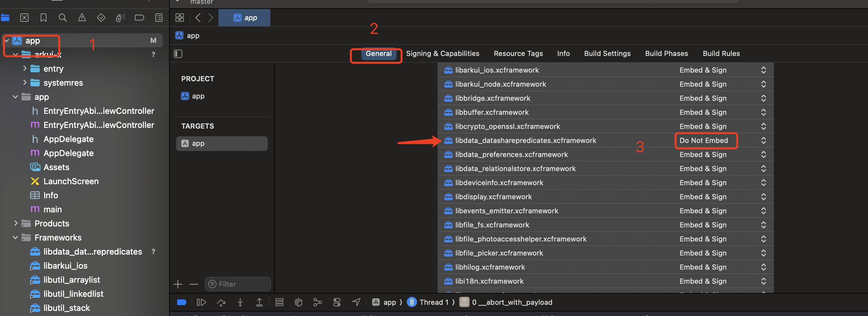Viewport: 868px width, 316px height.
Task: Open the test navigator
Action: coord(101,18)
